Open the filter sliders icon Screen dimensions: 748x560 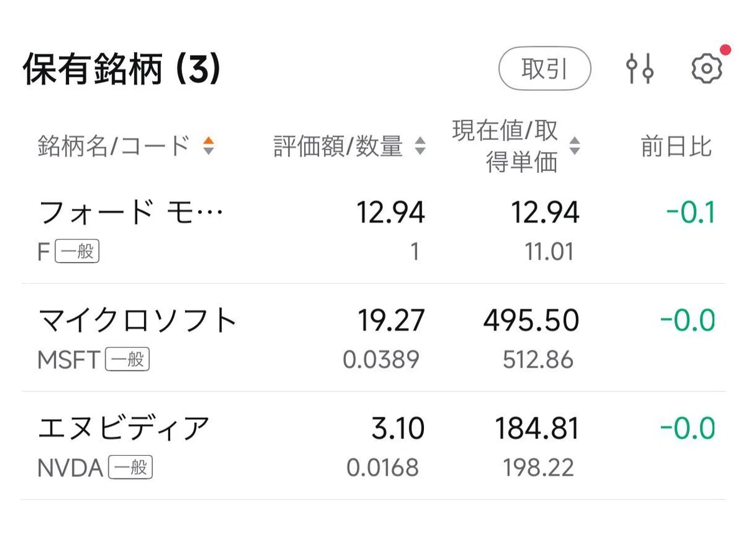pos(640,69)
